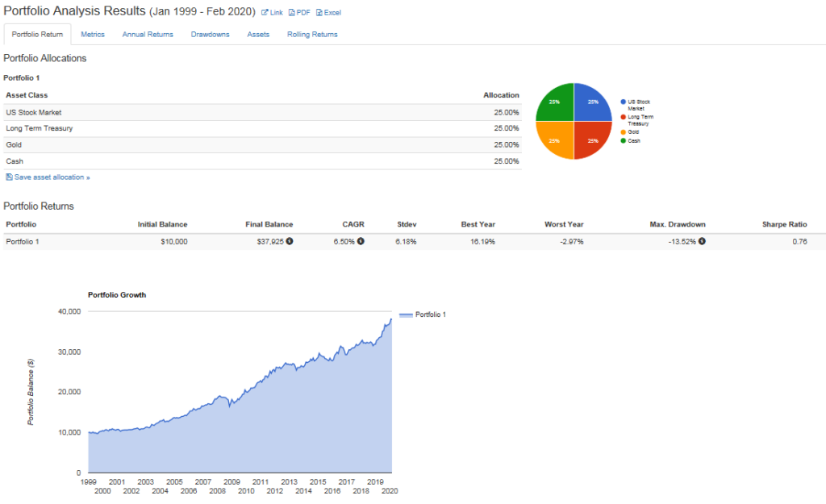The width and height of the screenshot is (826, 504).
Task: Open the CAGR info tooltip icon
Action: click(361, 241)
